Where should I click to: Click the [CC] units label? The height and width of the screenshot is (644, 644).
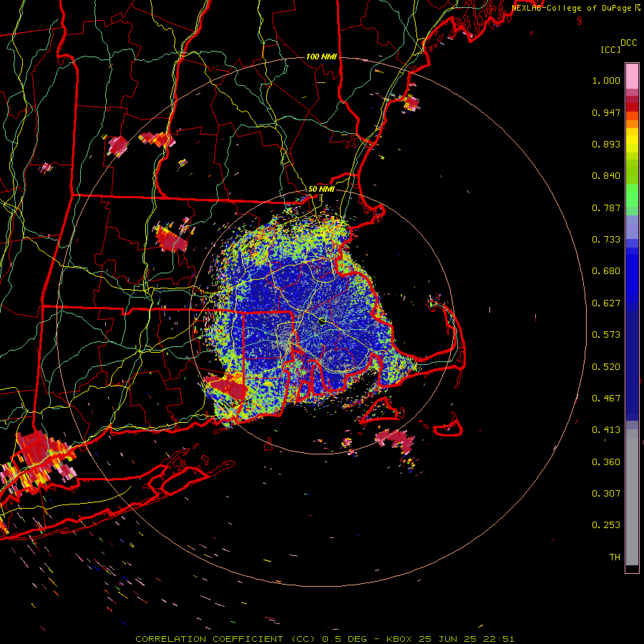pos(610,49)
